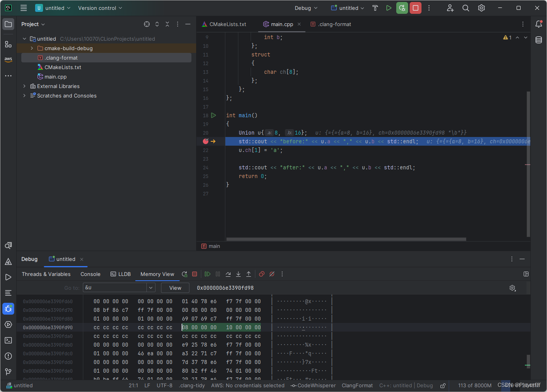Screen dimensions: 547x392
Task: Click Resume Program in debug toolbar
Action: tap(208, 274)
